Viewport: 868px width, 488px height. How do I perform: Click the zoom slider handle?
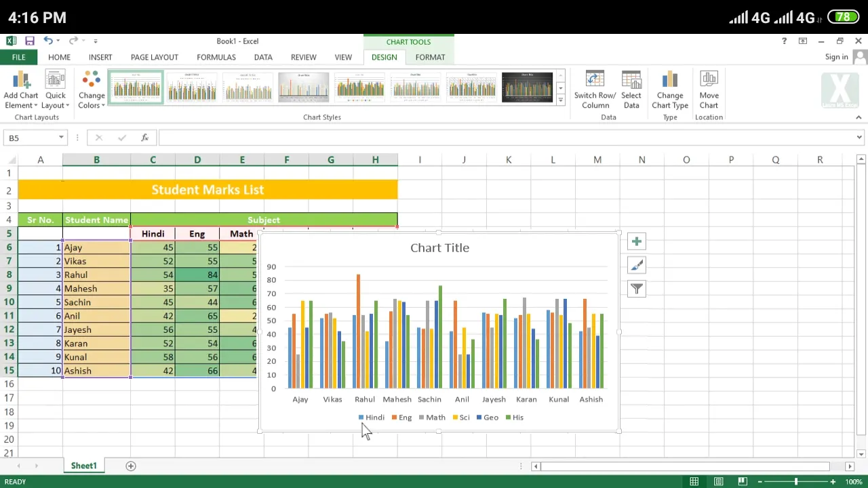(x=796, y=482)
